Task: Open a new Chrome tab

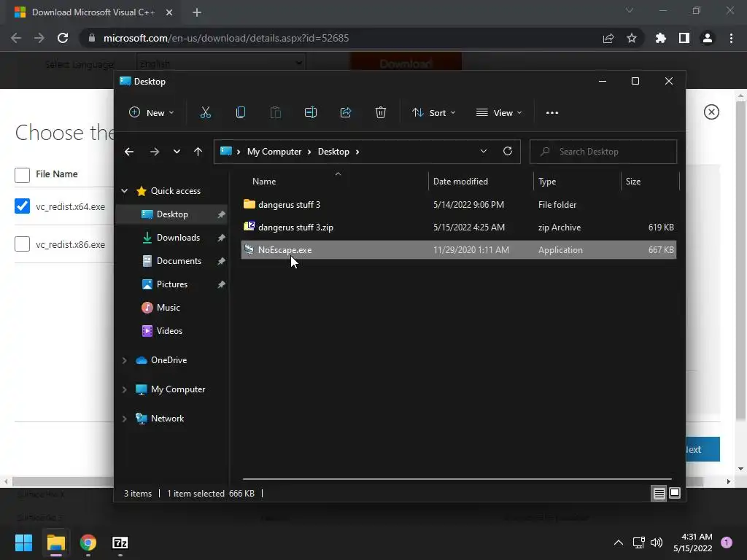Action: coord(197,13)
